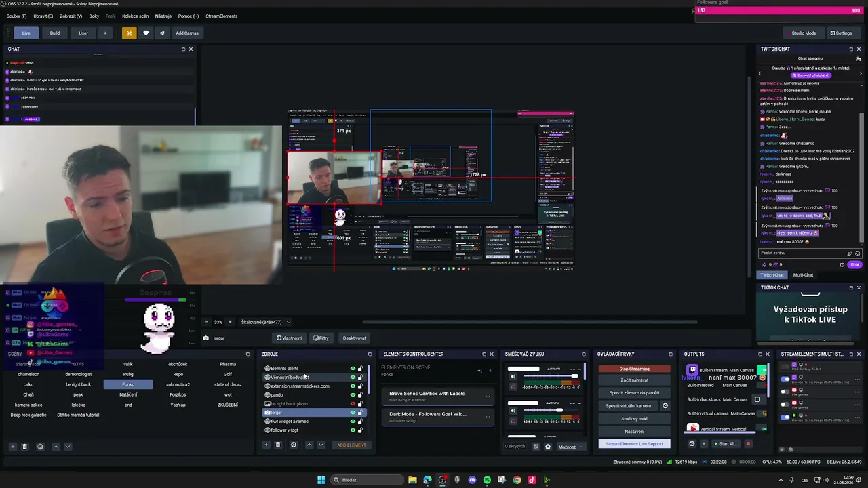Toggle the second Multi-Stream output switch
The height and width of the screenshot is (488, 868).
pyautogui.click(x=785, y=379)
